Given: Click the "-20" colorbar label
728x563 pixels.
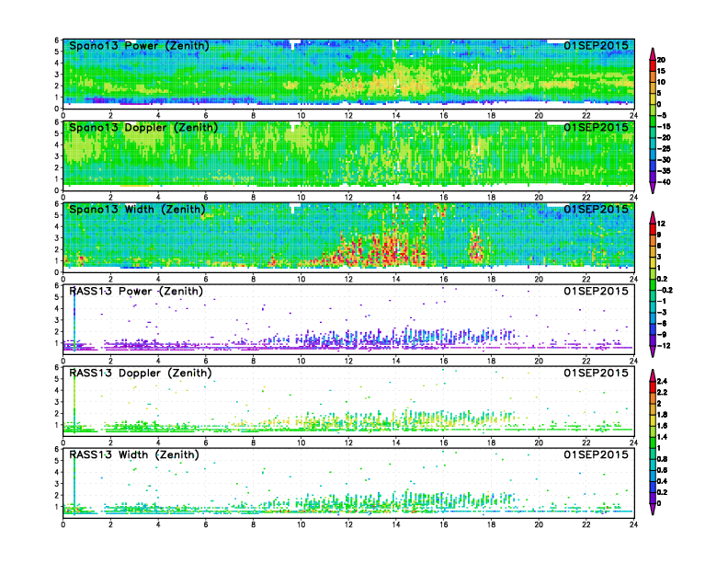Looking at the screenshot, I should click(664, 137).
